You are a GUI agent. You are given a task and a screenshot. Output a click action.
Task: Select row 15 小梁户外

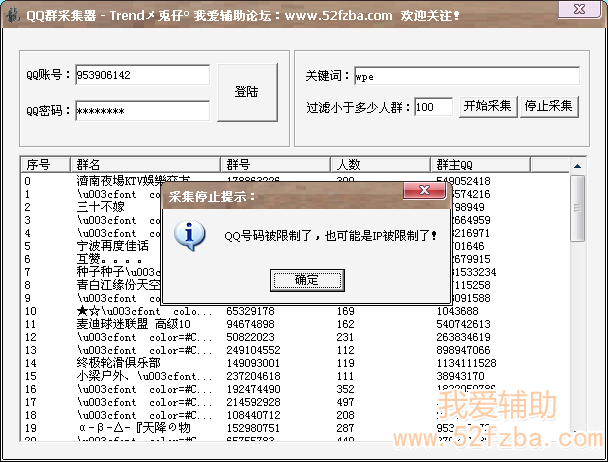click(x=144, y=376)
